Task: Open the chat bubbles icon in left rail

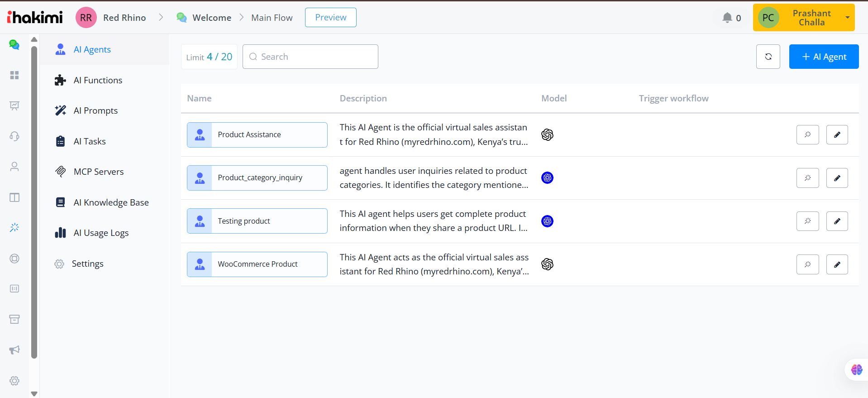Action: (x=14, y=44)
